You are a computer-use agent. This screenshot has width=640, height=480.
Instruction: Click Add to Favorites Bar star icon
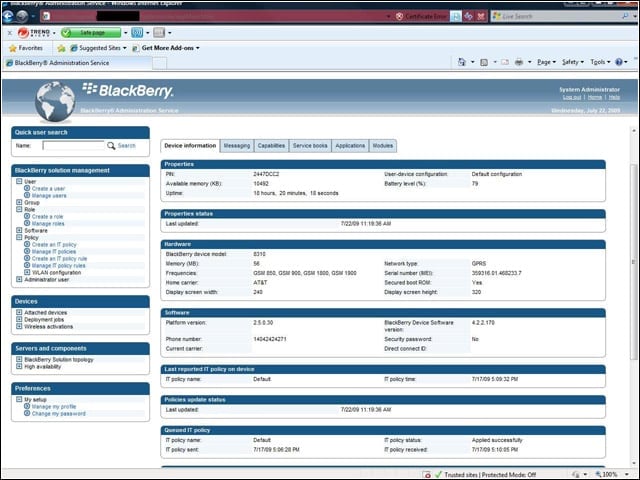tap(61, 48)
